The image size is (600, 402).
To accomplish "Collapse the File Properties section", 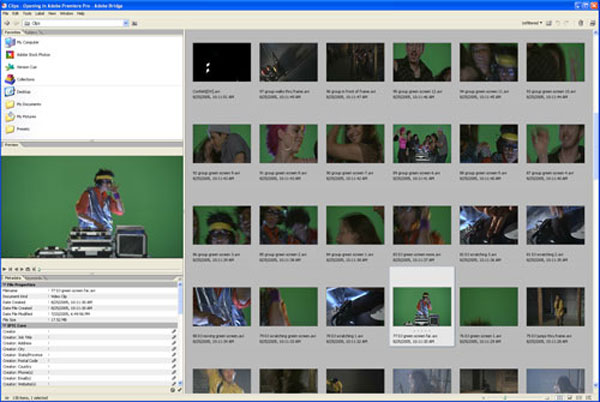I will (5, 285).
